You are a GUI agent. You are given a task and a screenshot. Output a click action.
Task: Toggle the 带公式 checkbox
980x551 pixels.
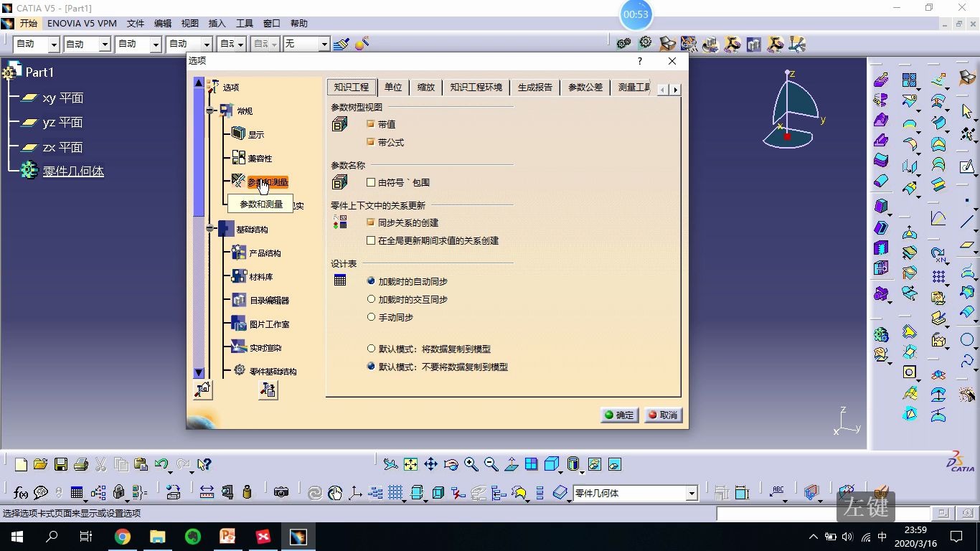click(x=371, y=142)
